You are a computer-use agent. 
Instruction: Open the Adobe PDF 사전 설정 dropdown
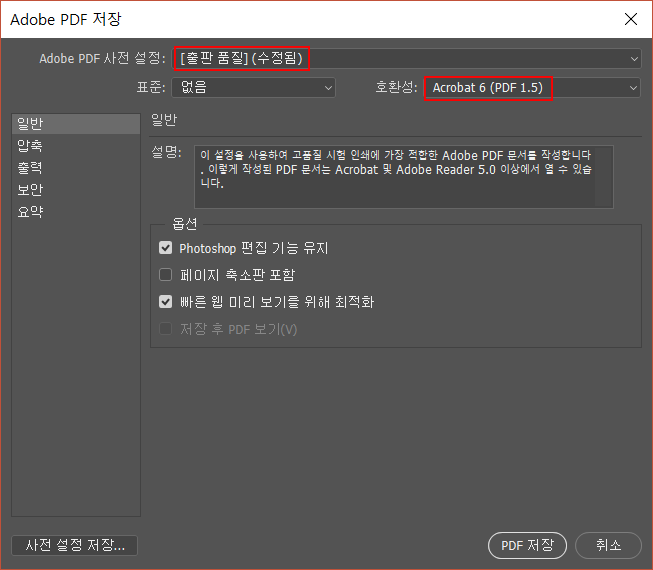[407, 58]
